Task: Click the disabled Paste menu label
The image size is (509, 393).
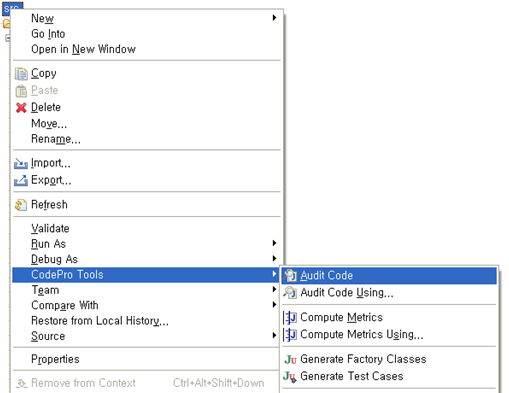Action: pos(45,90)
